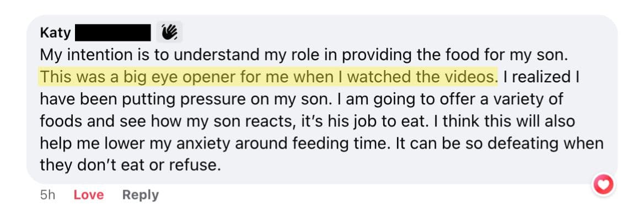Click the waving hand badge icon
Viewport: 644px width, 221px height.
[169, 32]
